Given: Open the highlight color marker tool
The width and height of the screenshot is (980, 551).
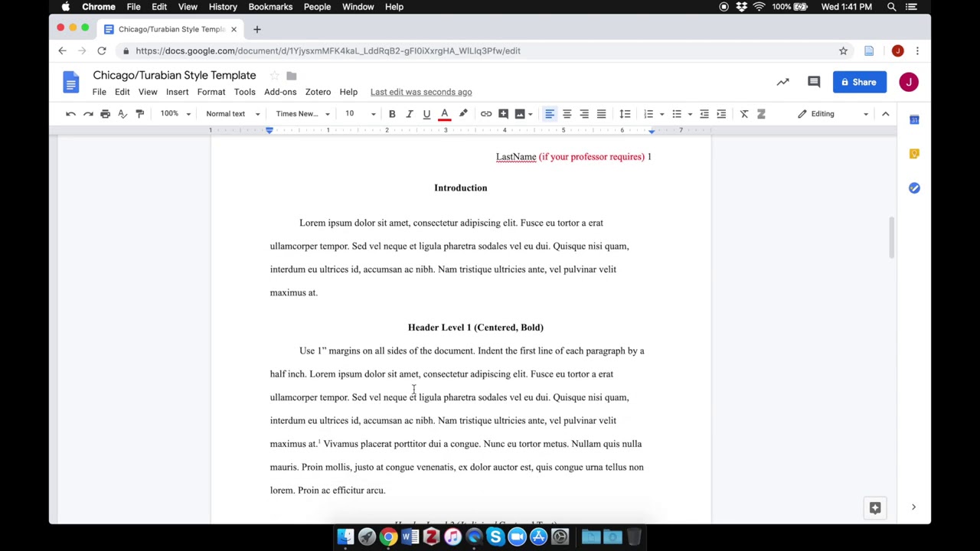Looking at the screenshot, I should (x=463, y=114).
